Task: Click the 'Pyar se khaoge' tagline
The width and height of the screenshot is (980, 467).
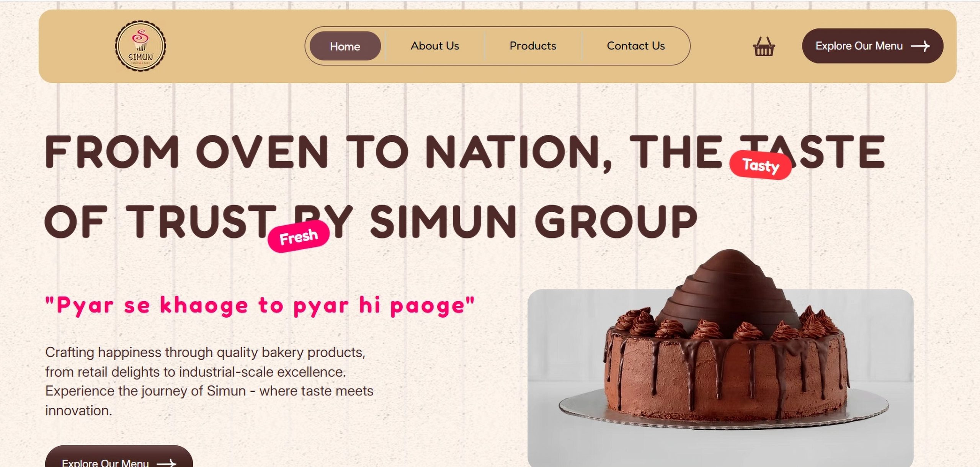Action: pyautogui.click(x=260, y=306)
